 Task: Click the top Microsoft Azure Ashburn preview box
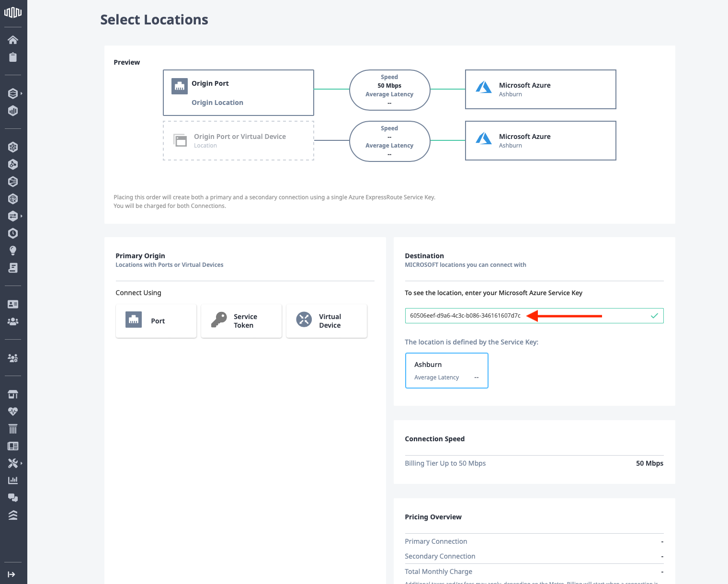click(541, 89)
